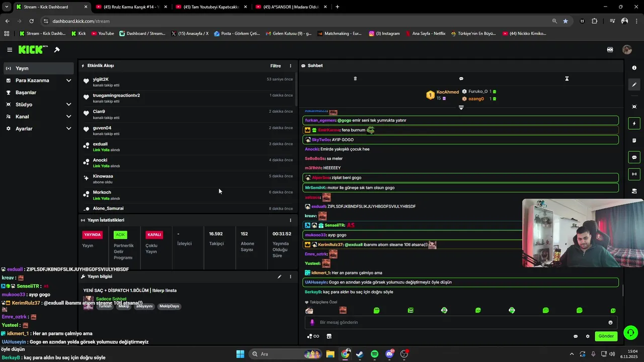The height and width of the screenshot is (362, 644).
Task: Open the hamburger menu beside the Kick logo
Action: click(x=10, y=50)
